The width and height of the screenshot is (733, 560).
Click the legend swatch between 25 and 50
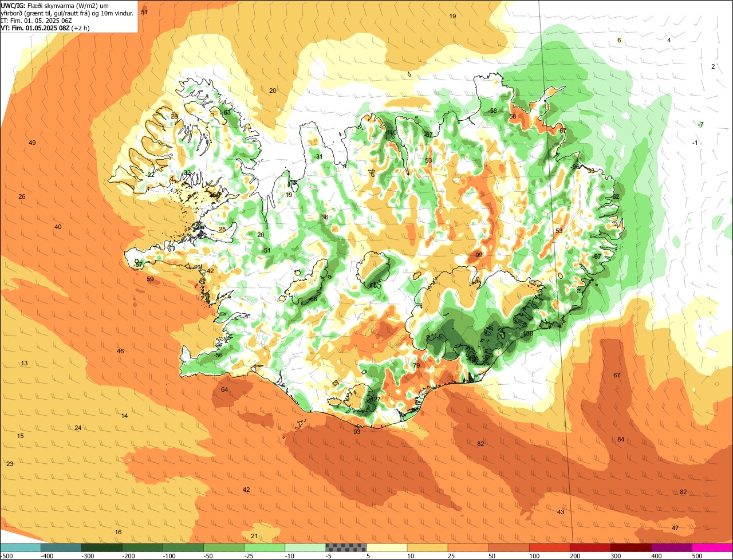(x=468, y=547)
